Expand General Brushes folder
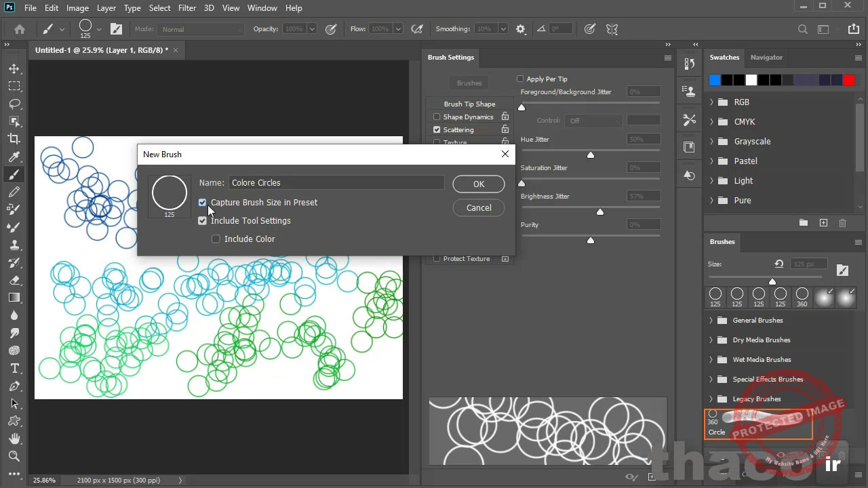This screenshot has height=488, width=868. pos(711,321)
